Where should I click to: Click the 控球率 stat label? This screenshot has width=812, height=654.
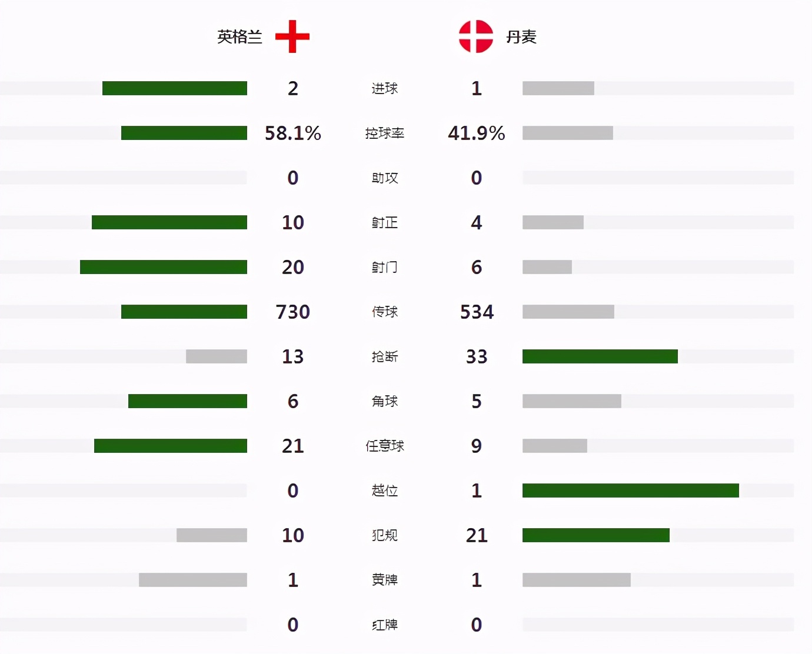385,133
